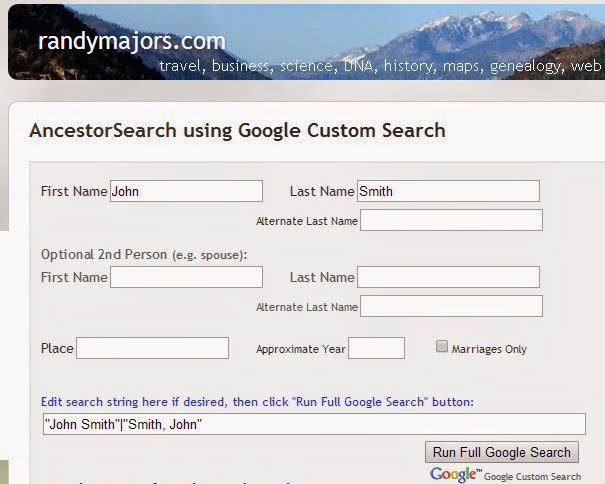605x484 pixels.
Task: Click the 2nd Person Last Name field
Action: (x=448, y=277)
